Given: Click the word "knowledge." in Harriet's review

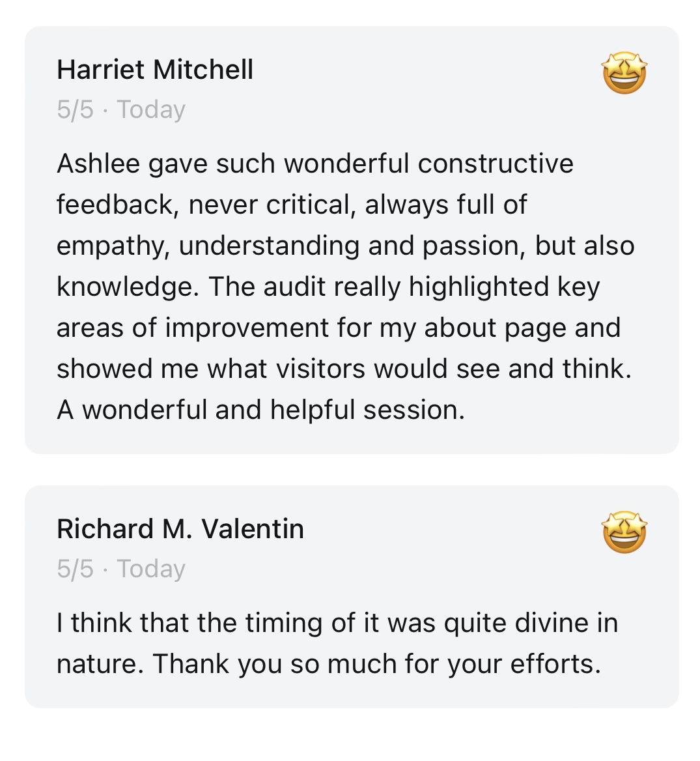Looking at the screenshot, I should click(x=128, y=287).
